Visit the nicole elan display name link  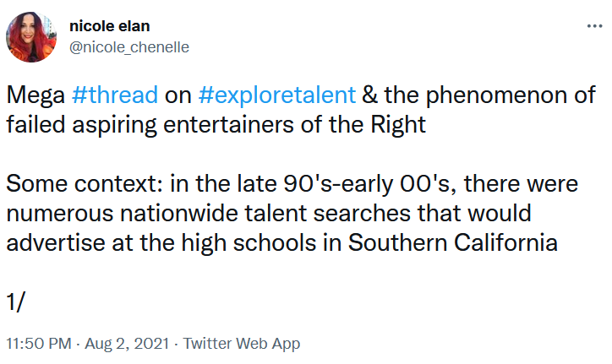[110, 26]
